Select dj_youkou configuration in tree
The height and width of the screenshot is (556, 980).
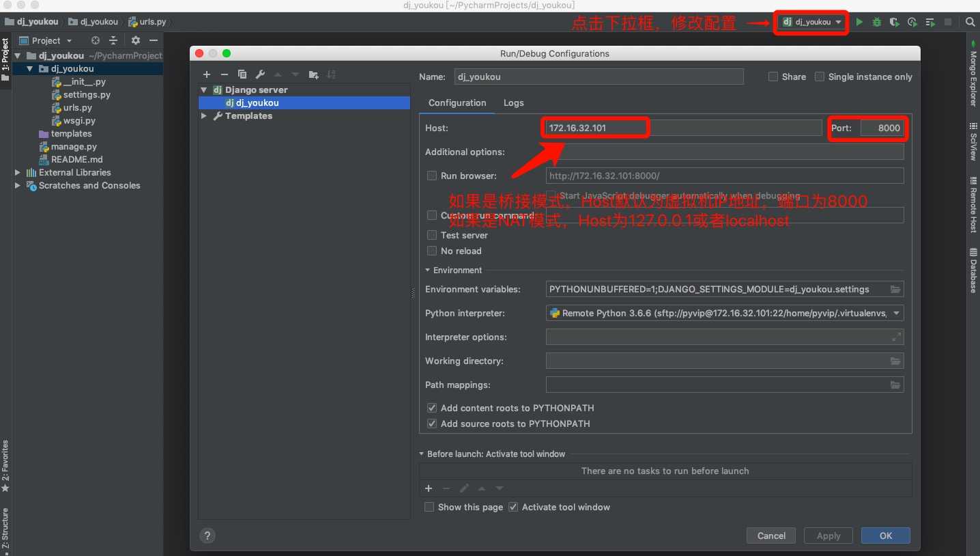tap(304, 103)
